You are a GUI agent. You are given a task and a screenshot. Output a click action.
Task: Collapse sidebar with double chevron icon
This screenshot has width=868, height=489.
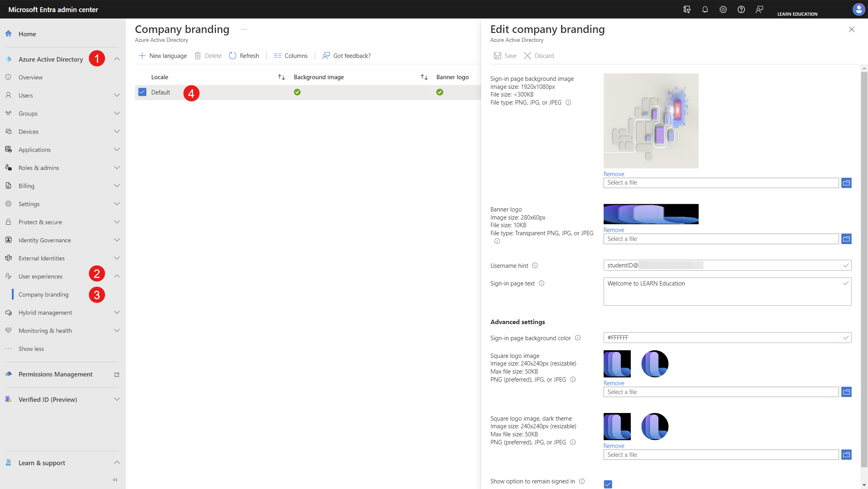pos(115,480)
